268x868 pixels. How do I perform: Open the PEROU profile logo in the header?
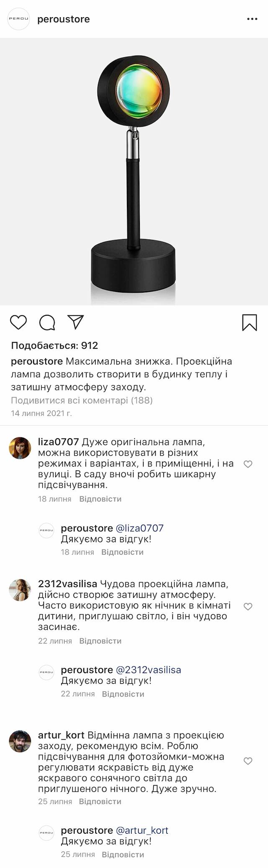[x=19, y=19]
